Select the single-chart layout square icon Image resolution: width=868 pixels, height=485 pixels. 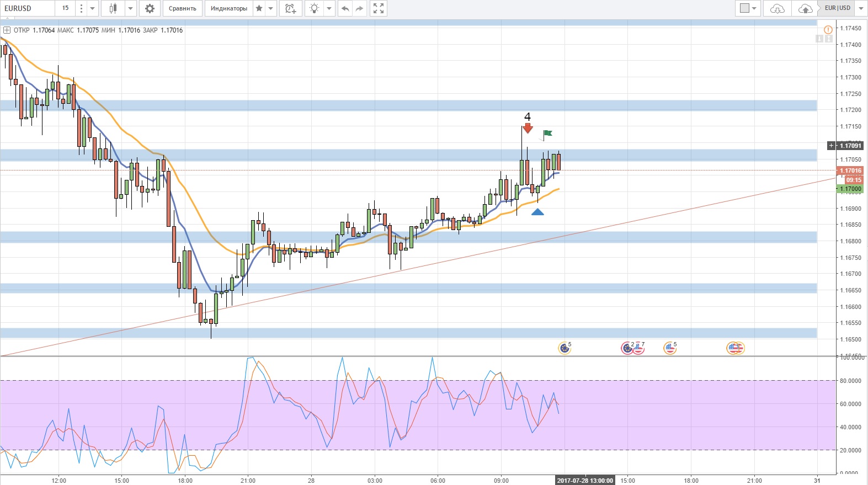[745, 8]
